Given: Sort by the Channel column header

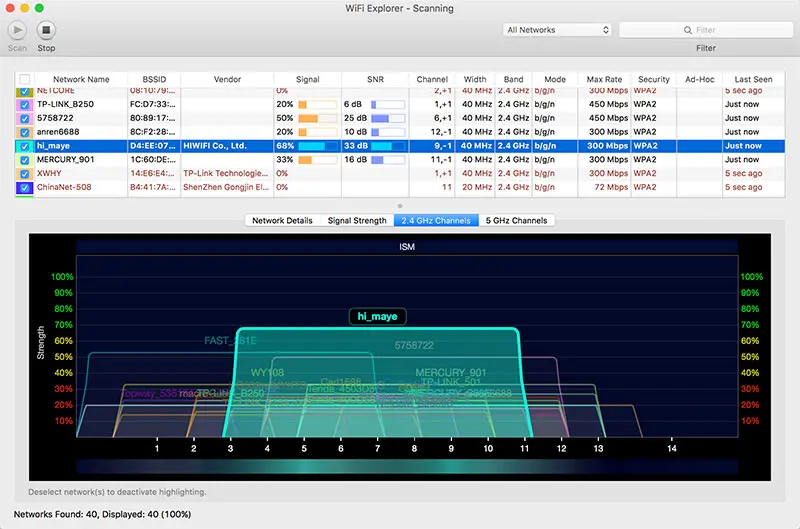Looking at the screenshot, I should 432,79.
